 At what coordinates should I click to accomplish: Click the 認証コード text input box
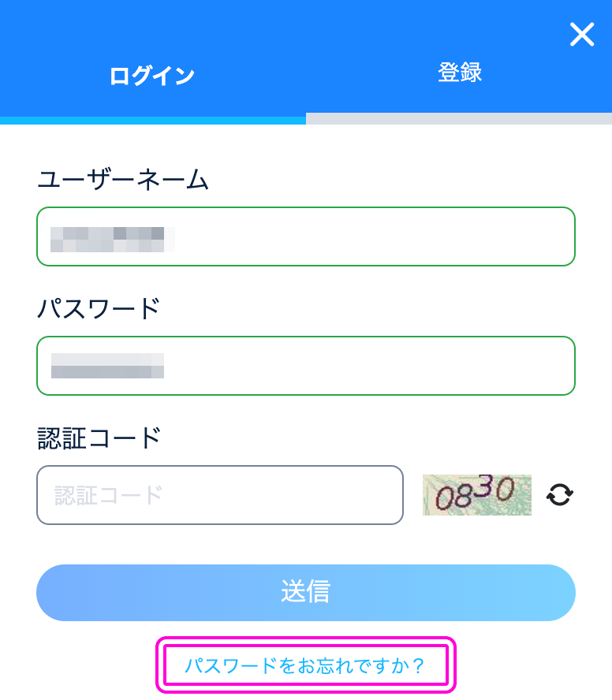click(x=220, y=495)
